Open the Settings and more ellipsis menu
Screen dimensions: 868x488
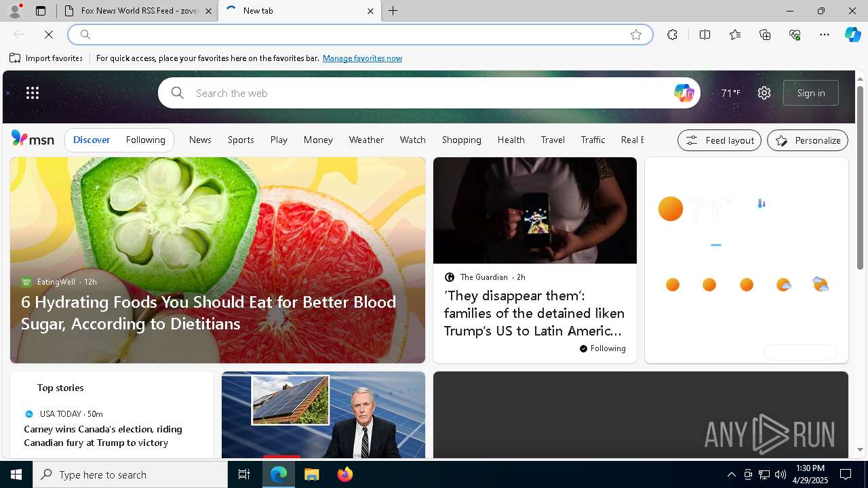pyautogui.click(x=825, y=35)
